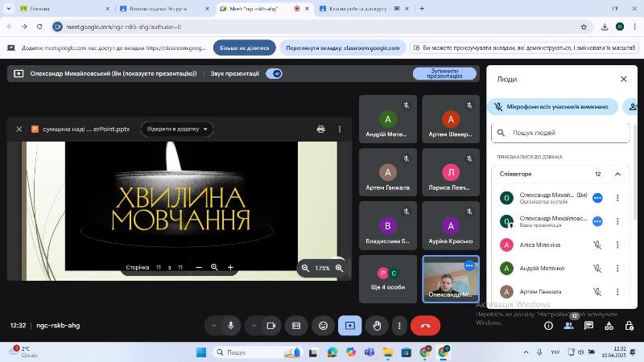644x362 pixels.
Task: Click Більше не ділитися button
Action: click(x=244, y=48)
